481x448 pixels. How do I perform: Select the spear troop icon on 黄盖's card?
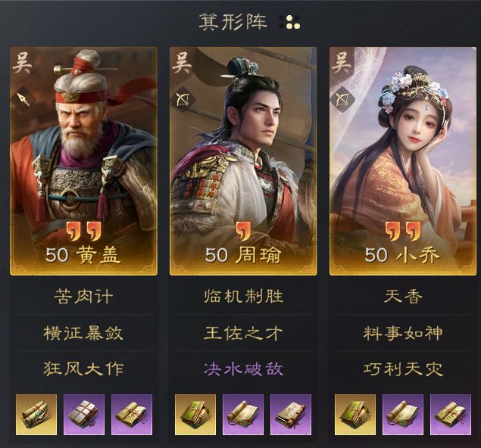click(23, 99)
